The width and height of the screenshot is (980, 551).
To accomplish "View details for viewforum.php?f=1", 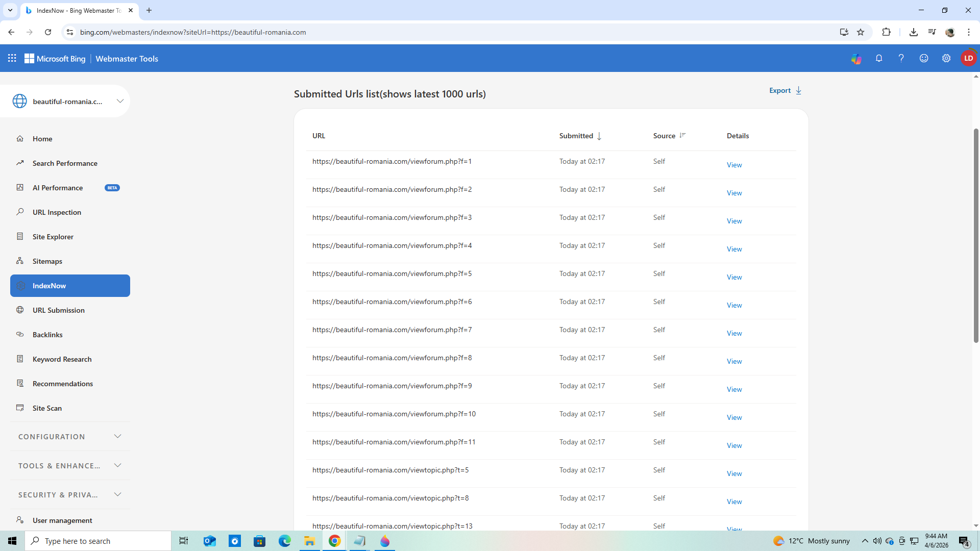I will (734, 165).
